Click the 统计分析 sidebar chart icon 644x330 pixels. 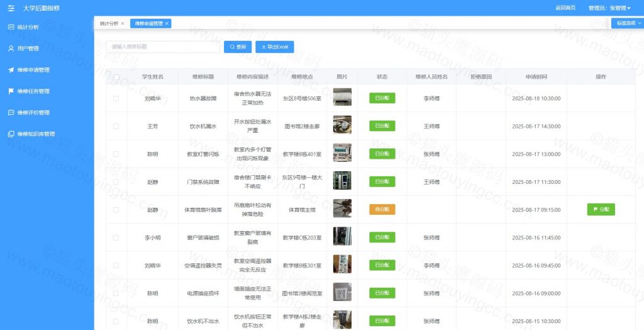tap(11, 27)
